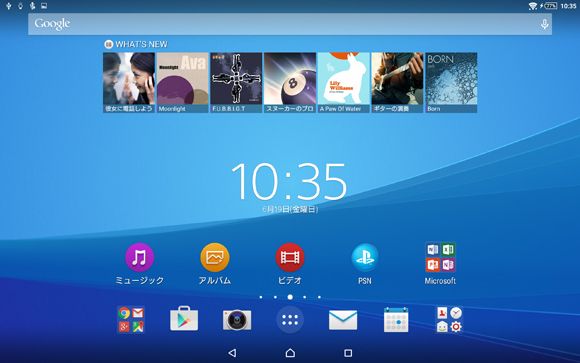Open the Moonlight Ava album thumbnail

coord(183,83)
